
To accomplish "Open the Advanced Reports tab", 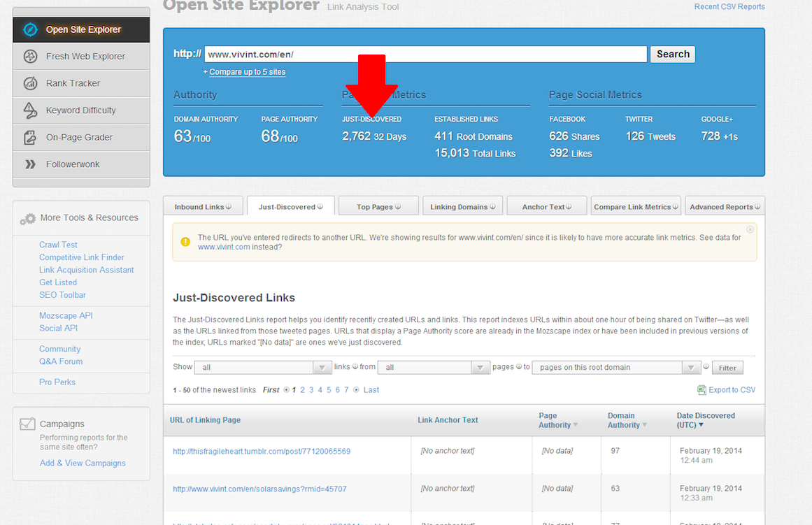I will pyautogui.click(x=725, y=206).
